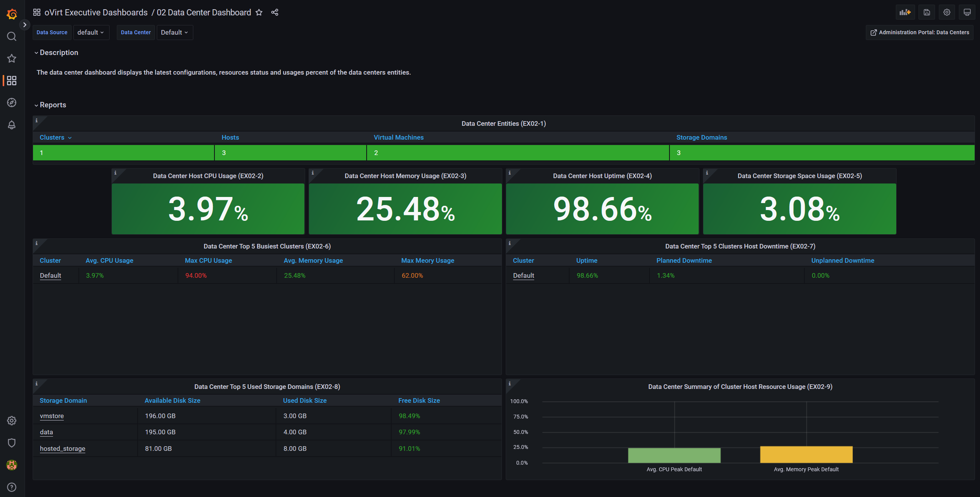Open Top 5 Used Storage Domains title menu
The width and height of the screenshot is (980, 497).
267,387
